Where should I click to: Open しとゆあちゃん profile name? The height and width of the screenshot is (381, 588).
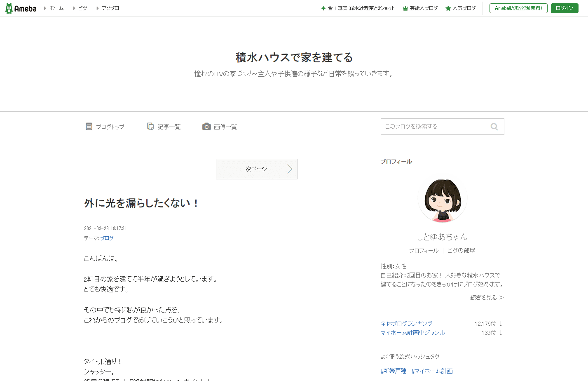coord(442,237)
